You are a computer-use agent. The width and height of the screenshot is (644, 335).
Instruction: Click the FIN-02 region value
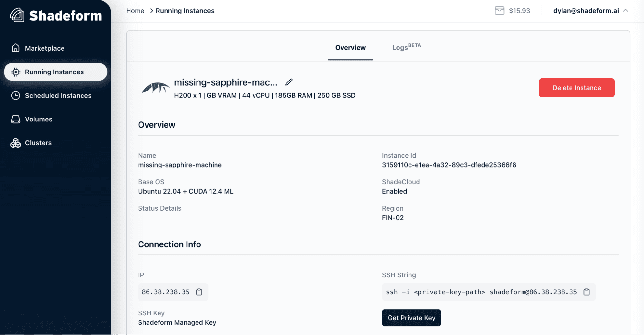pyautogui.click(x=393, y=218)
